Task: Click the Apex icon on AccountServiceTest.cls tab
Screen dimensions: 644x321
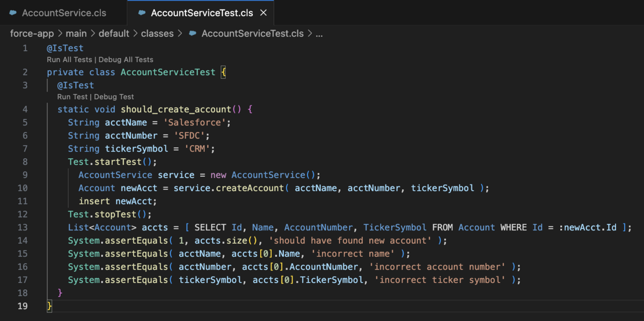Action: (141, 12)
